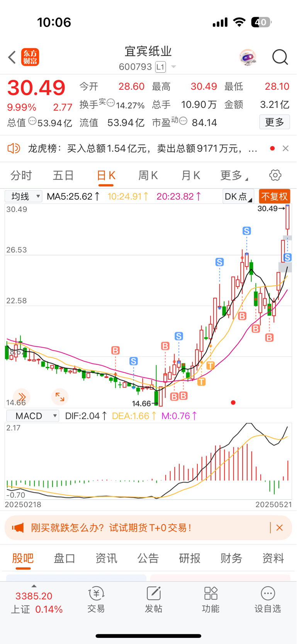
Task: Switch to the 盘口 tab
Action: 64,558
